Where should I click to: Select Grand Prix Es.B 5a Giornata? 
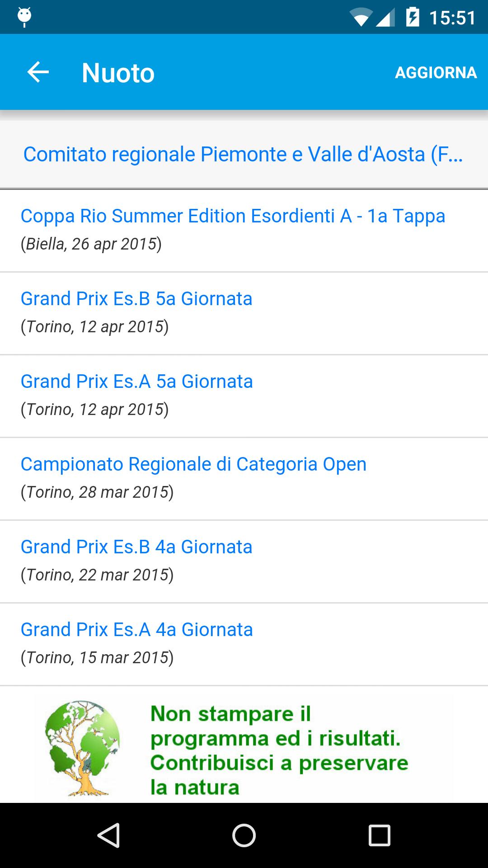click(136, 299)
